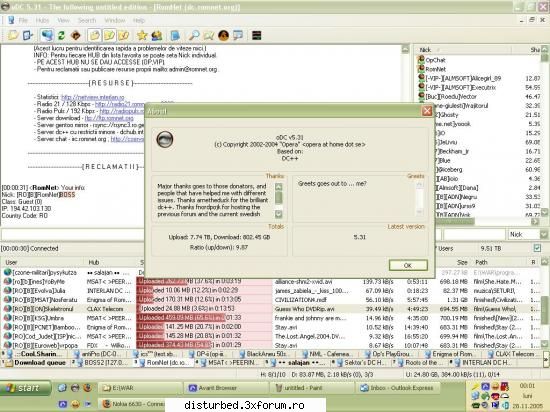The height and width of the screenshot is (412, 550).
Task: Click the user filter text field beside Nick
Action: tap(475, 234)
